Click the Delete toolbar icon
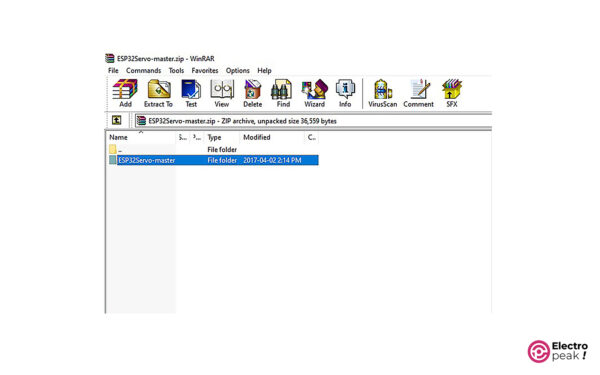This screenshot has width=600, height=375. click(253, 93)
